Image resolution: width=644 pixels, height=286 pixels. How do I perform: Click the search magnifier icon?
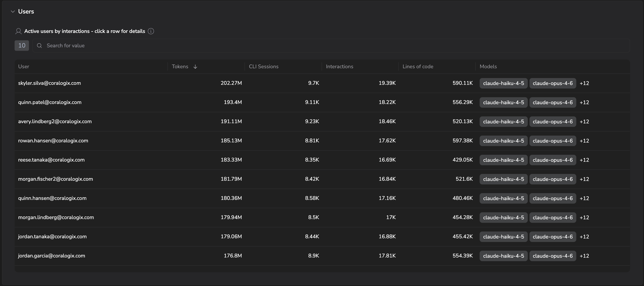click(39, 46)
